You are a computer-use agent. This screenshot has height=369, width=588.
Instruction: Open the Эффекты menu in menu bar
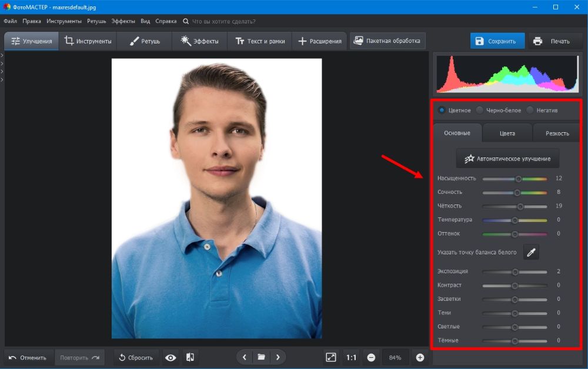click(x=123, y=21)
